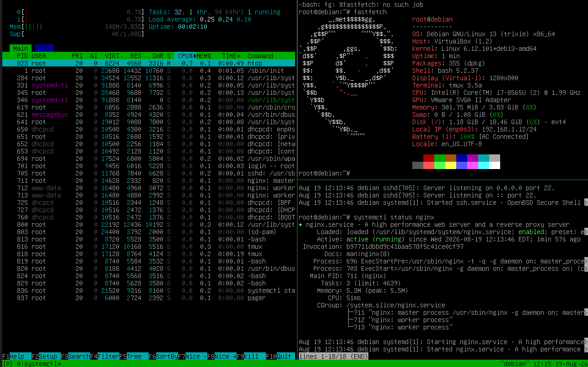The width and height of the screenshot is (588, 367).
Task: Click the Swp usage meter bar
Action: 77,34
